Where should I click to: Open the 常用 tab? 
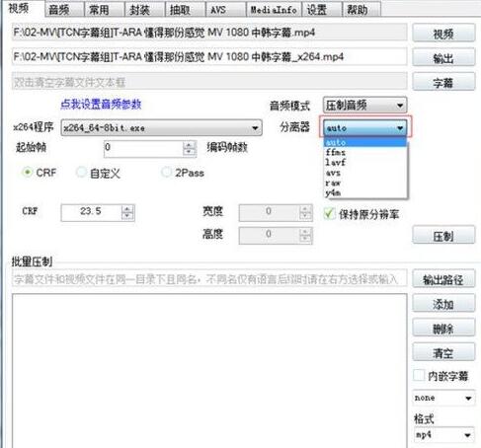[104, 10]
